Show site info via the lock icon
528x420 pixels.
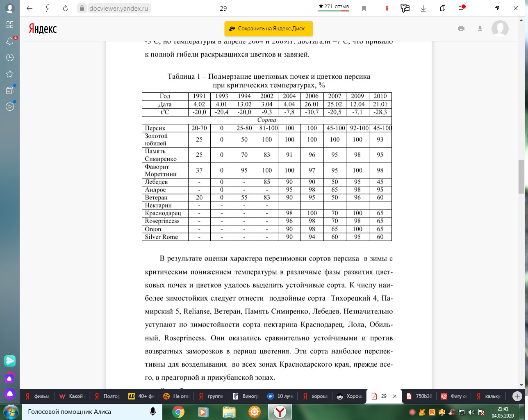click(x=82, y=8)
